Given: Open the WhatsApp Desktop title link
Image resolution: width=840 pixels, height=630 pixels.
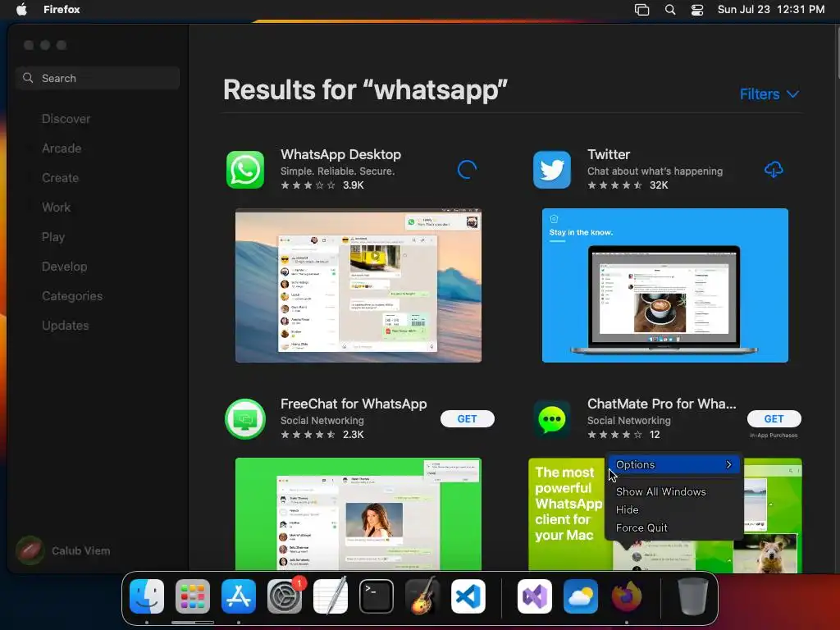Looking at the screenshot, I should click(x=340, y=154).
